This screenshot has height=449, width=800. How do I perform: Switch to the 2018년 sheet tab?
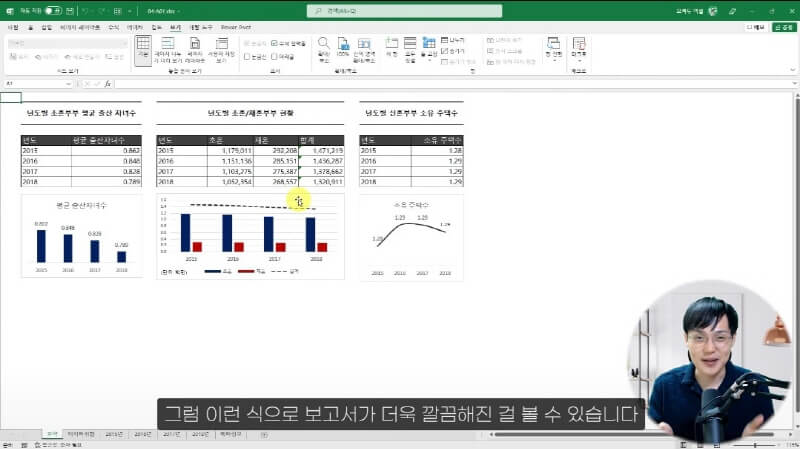200,435
